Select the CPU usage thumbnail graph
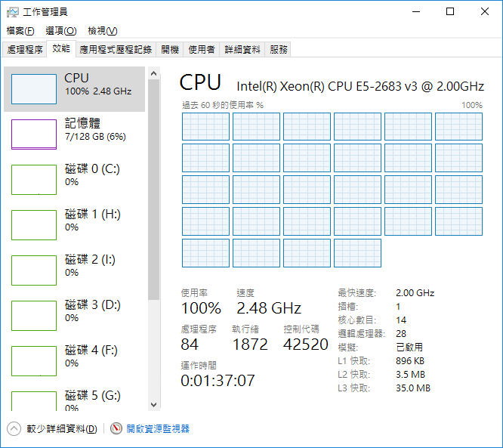This screenshot has height=448, width=503. tap(34, 89)
